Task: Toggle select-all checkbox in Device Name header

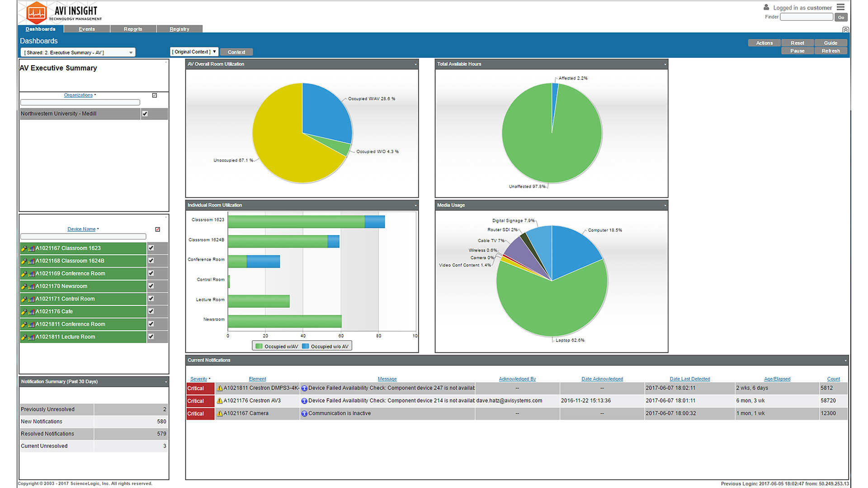Action: (158, 230)
